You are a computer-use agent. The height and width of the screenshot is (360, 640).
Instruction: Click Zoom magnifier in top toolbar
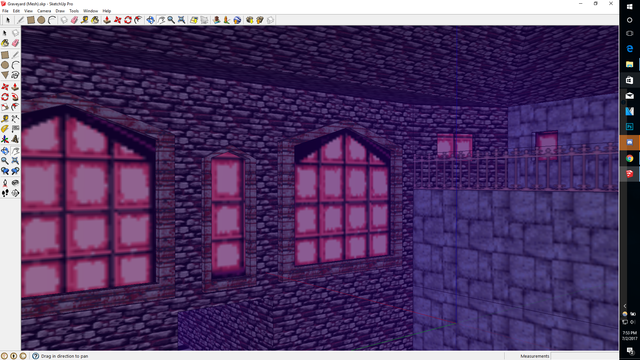tap(171, 20)
